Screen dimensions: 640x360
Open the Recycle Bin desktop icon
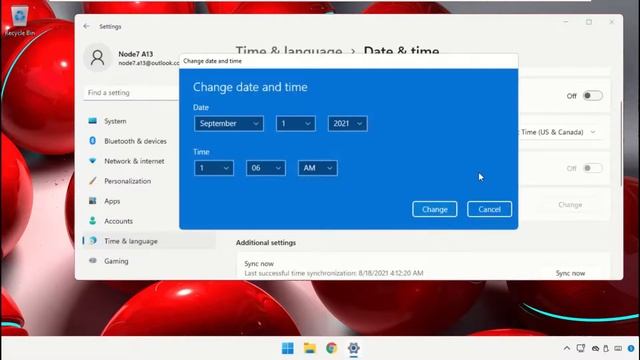[20, 20]
